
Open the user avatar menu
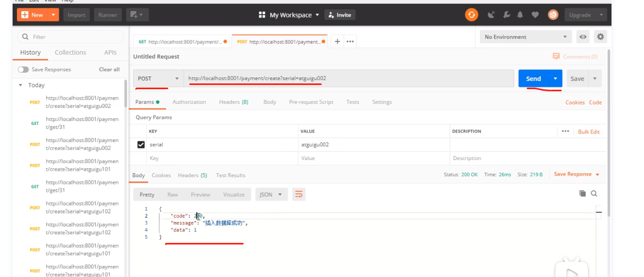point(553,15)
